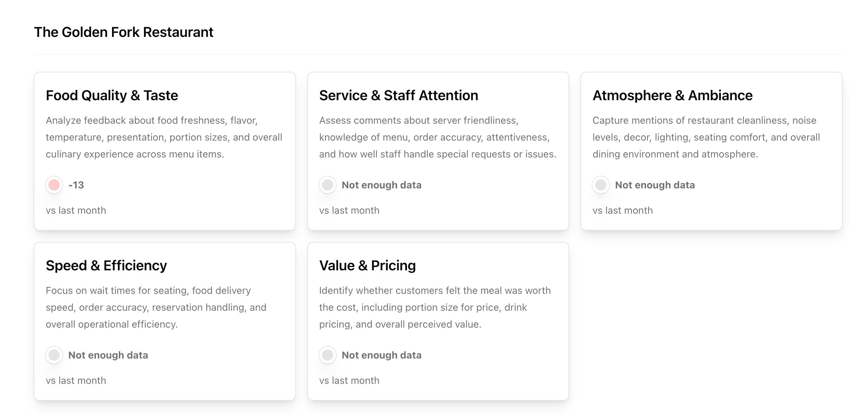Viewport: 868px width, 419px height.
Task: Select the Food Quality description text
Action: point(164,137)
